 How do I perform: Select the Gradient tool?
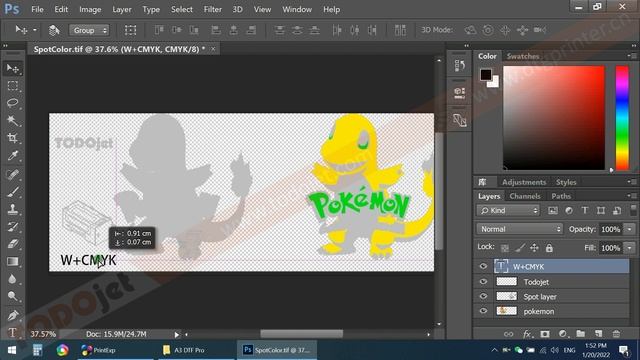13,261
